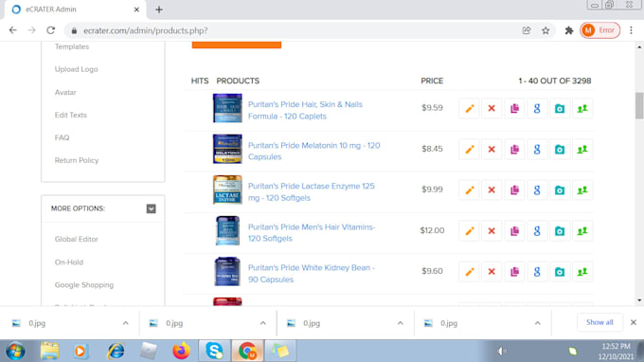Open Global Editor option

pos(77,239)
